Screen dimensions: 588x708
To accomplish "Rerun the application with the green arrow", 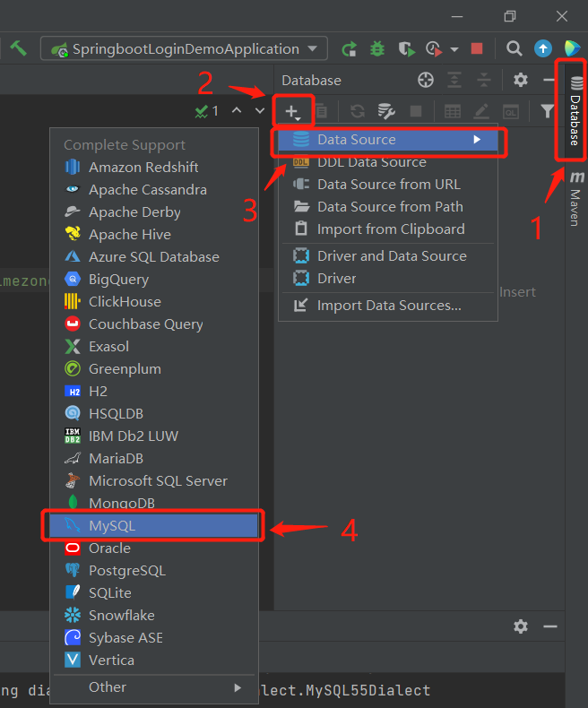I will click(x=349, y=48).
